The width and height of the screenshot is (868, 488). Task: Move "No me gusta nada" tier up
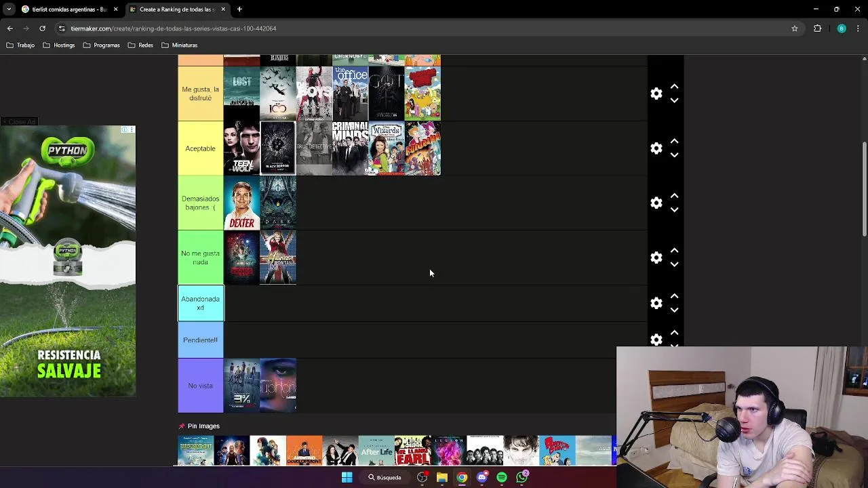tap(674, 251)
